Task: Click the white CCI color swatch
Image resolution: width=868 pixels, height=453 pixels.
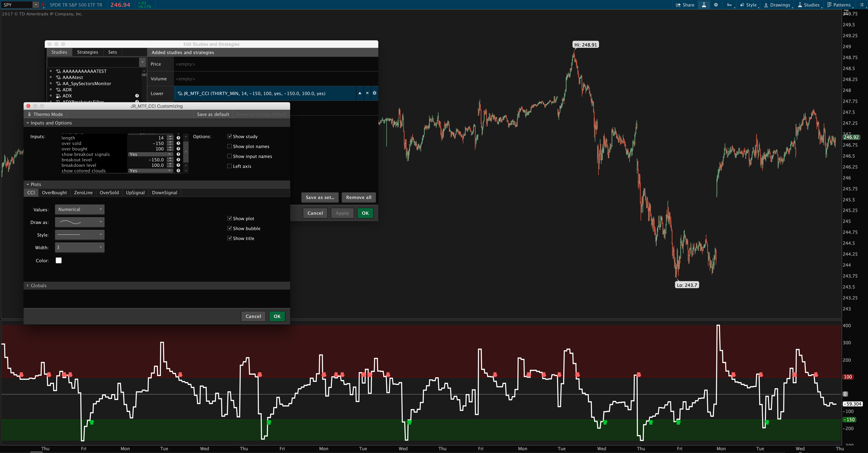Action: tap(59, 261)
